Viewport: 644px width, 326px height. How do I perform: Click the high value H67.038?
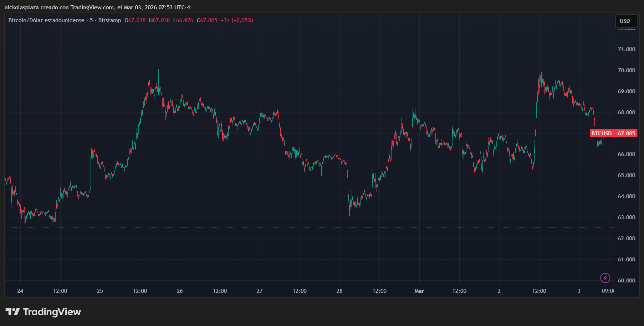(159, 20)
